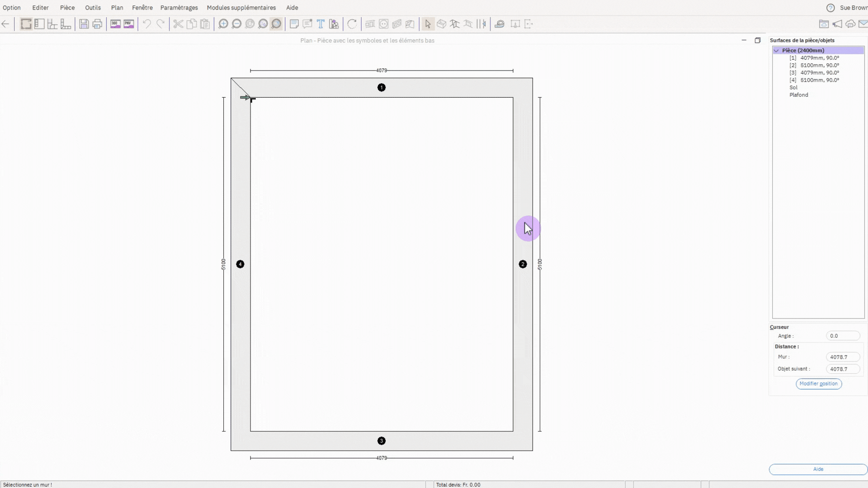Click wall marker number 3

coord(381,441)
